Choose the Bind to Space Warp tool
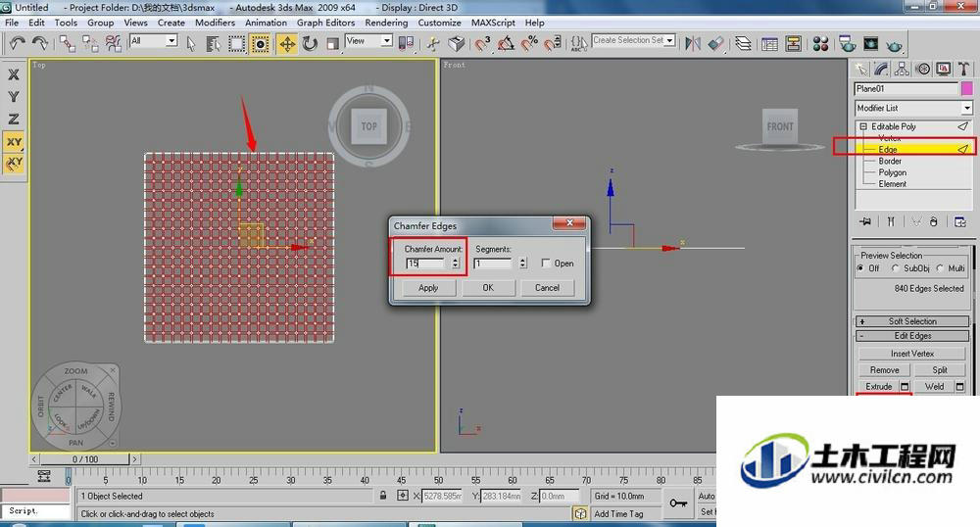 pyautogui.click(x=113, y=43)
